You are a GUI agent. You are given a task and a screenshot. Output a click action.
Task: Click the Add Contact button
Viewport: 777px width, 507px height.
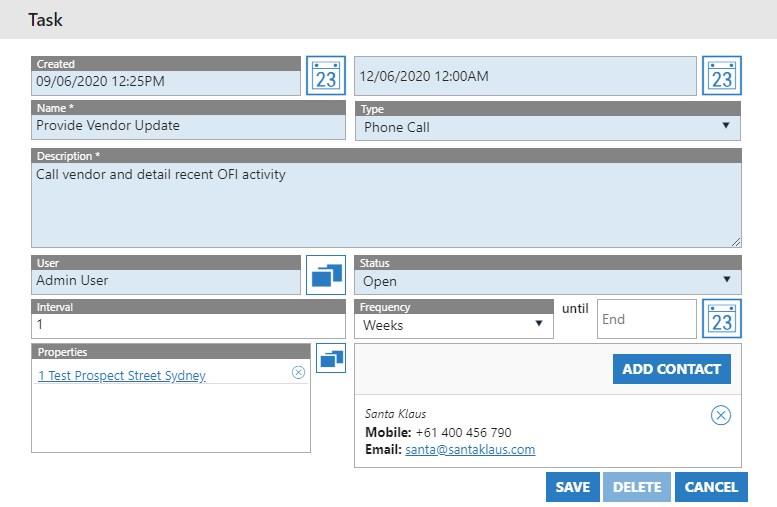671,369
